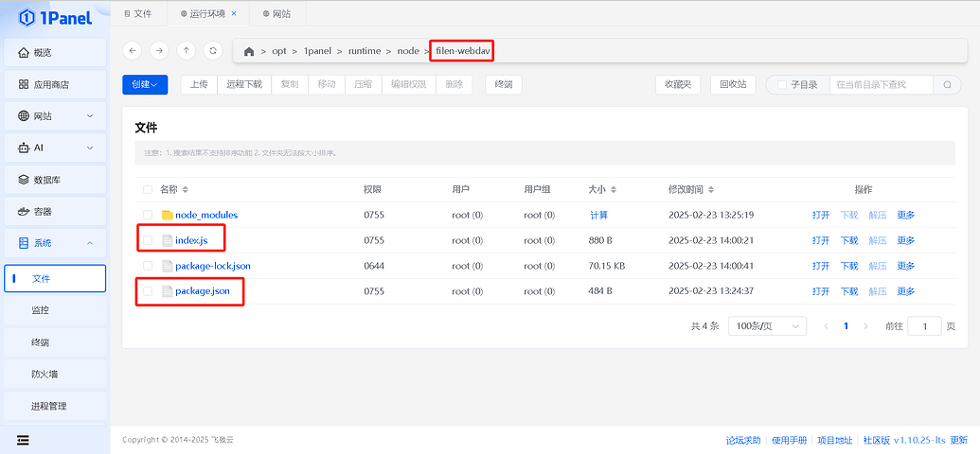Open the 使用手册 footer link
This screenshot has height=454, width=980.
[790, 440]
